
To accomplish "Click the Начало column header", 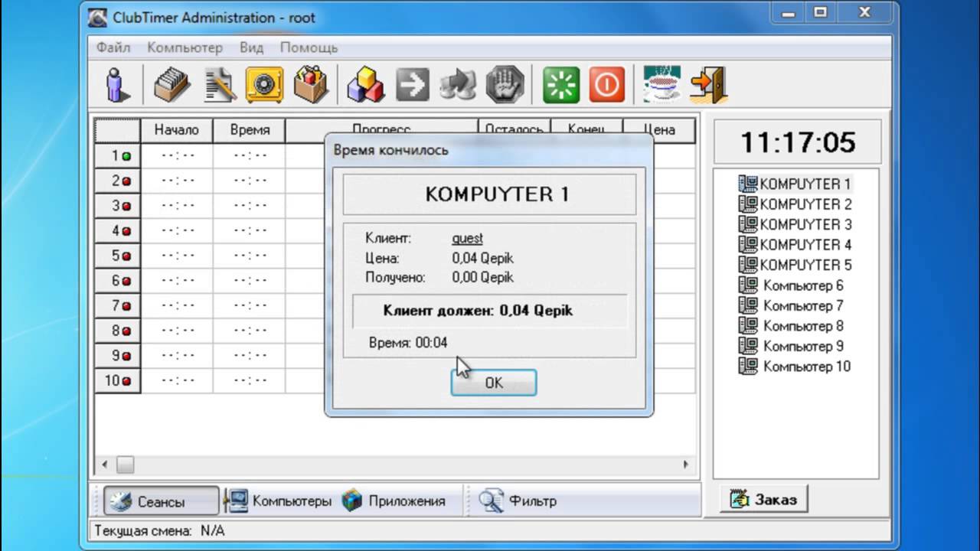I will click(x=177, y=130).
